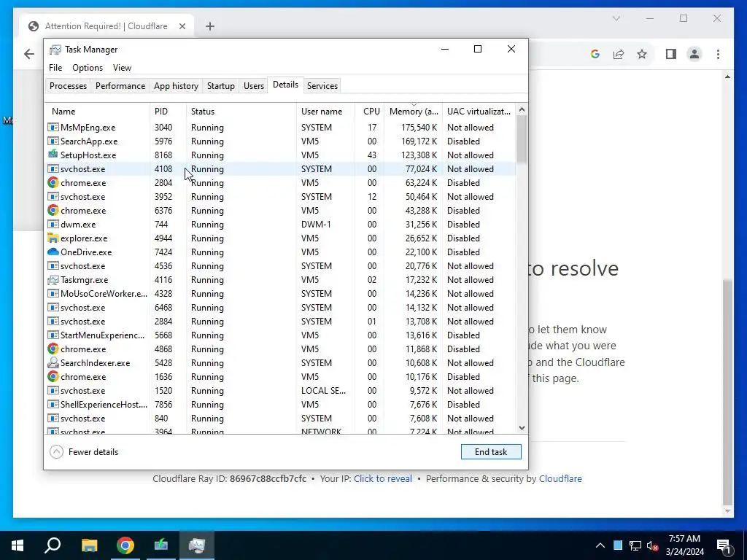Click the process list scroll down arrow
747x560 pixels.
[x=522, y=427]
